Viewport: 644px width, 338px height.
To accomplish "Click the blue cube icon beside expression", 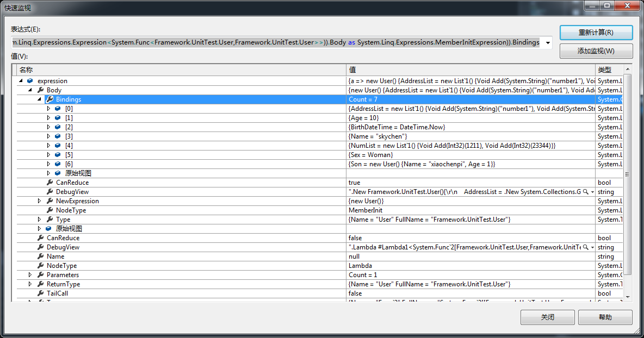I will 30,81.
